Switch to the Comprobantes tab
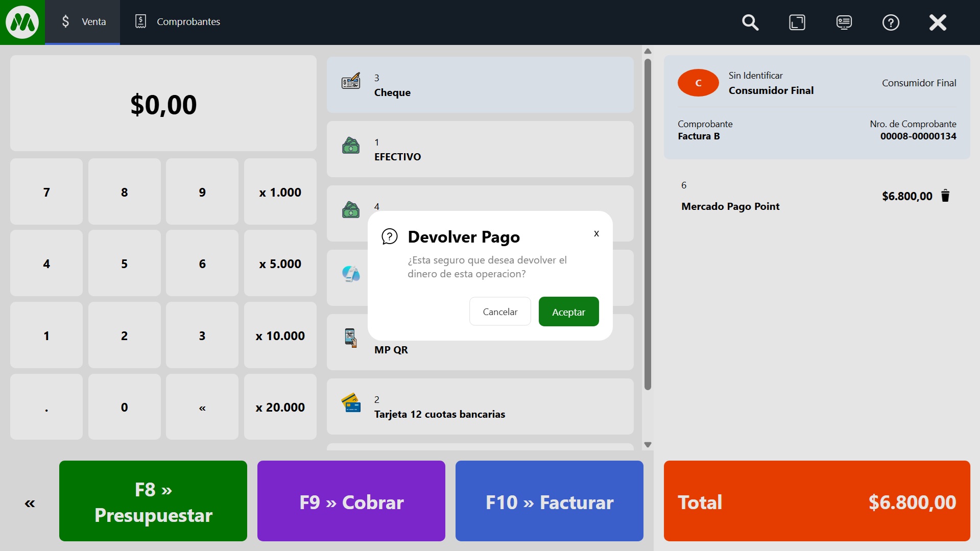The image size is (980, 551). click(177, 22)
